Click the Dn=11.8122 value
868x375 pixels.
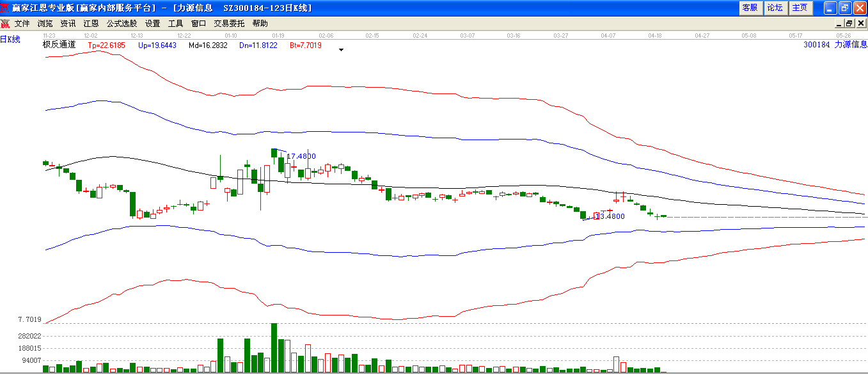[x=258, y=45]
